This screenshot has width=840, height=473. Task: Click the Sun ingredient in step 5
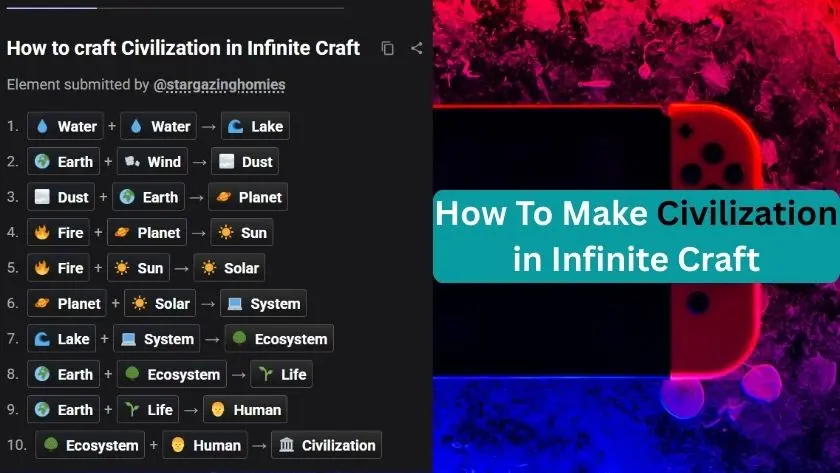138,267
